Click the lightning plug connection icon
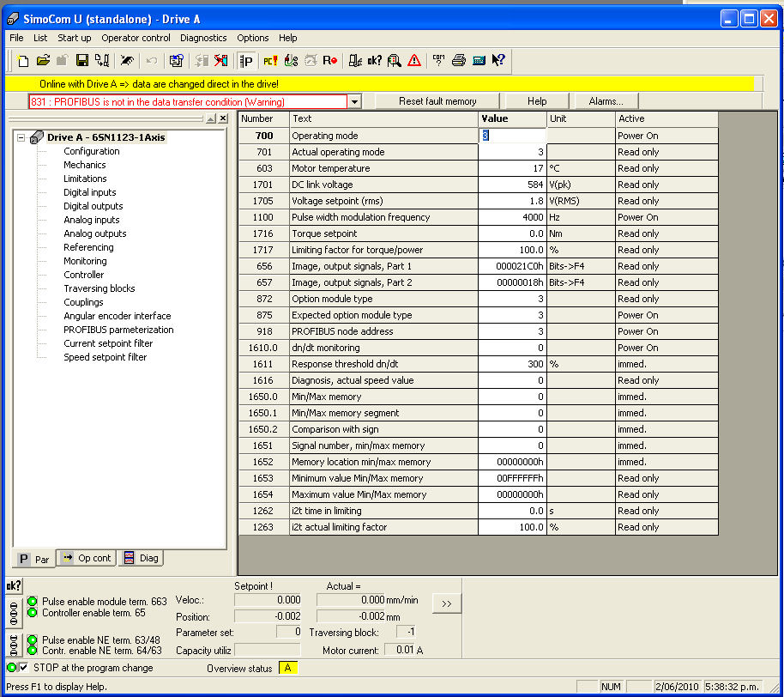 (x=127, y=61)
